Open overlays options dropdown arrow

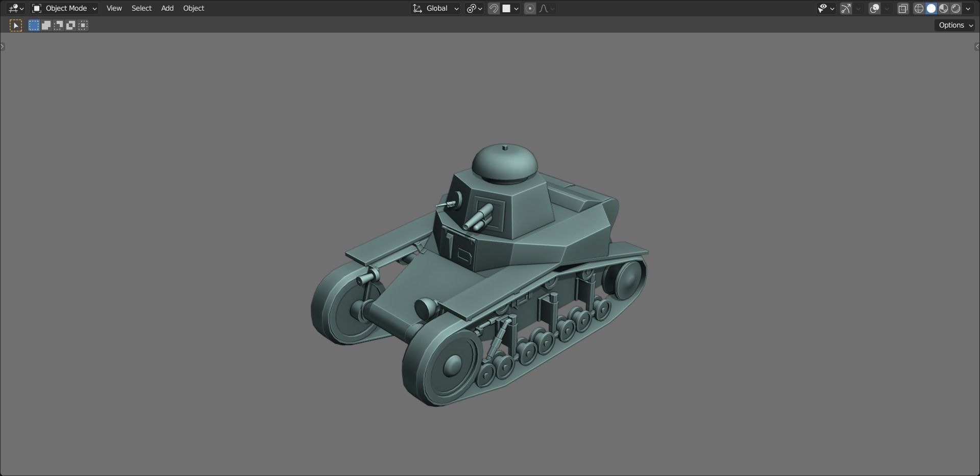887,8
